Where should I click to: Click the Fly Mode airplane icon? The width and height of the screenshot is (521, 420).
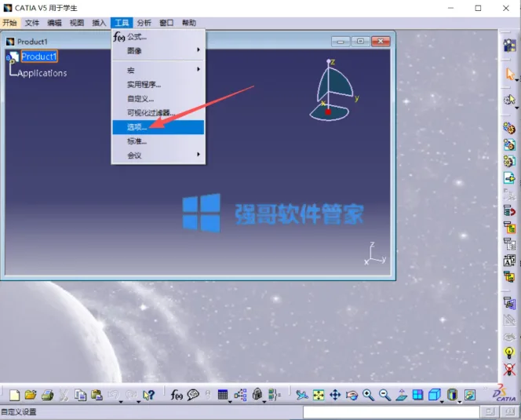click(302, 395)
